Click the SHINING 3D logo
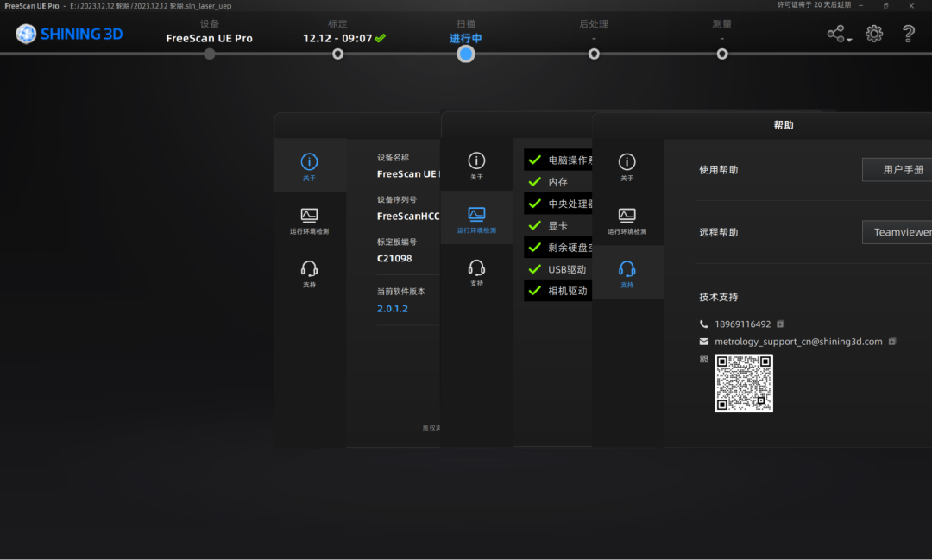Viewport: 932px width, 560px height. (69, 34)
